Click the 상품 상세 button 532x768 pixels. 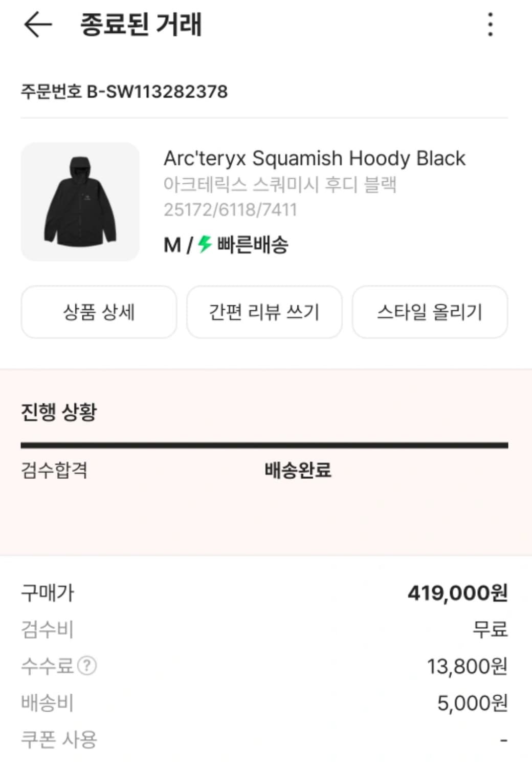click(x=99, y=312)
